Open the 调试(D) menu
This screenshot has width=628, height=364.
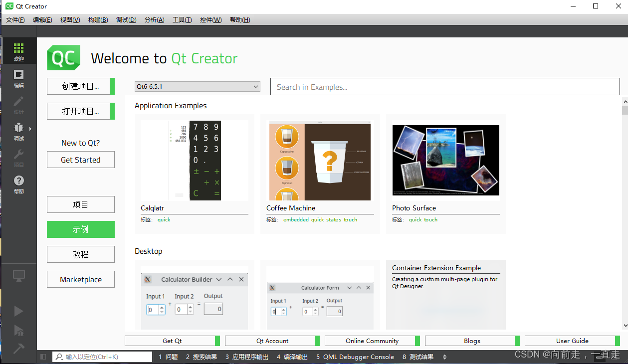coord(126,19)
